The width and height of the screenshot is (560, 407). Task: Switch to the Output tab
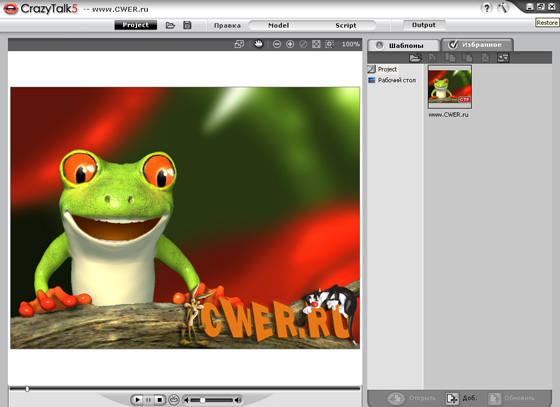click(x=424, y=25)
